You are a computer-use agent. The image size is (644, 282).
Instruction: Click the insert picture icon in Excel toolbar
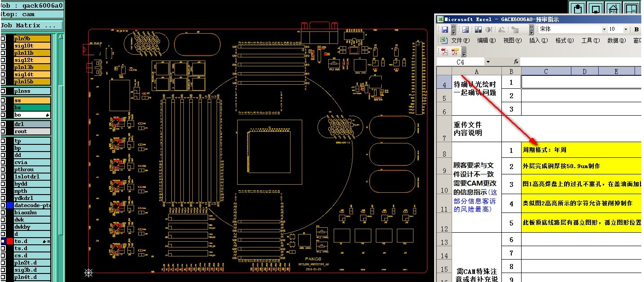pos(466,30)
